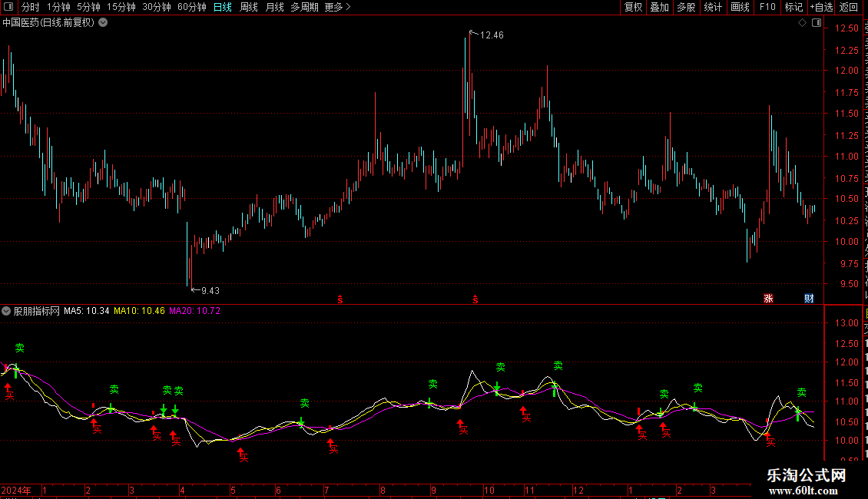Screen dimensions: 868x499
Task: Expand the 更多 periods menu
Action: [x=337, y=7]
